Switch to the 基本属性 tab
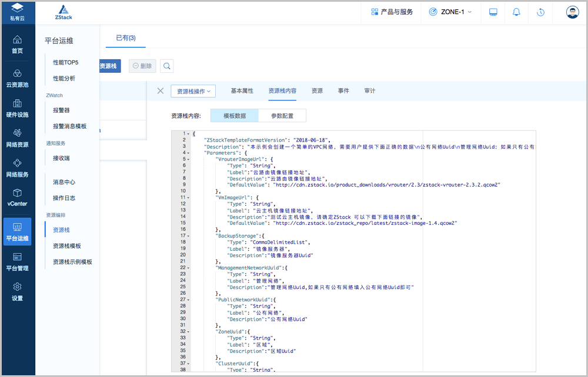 click(242, 91)
